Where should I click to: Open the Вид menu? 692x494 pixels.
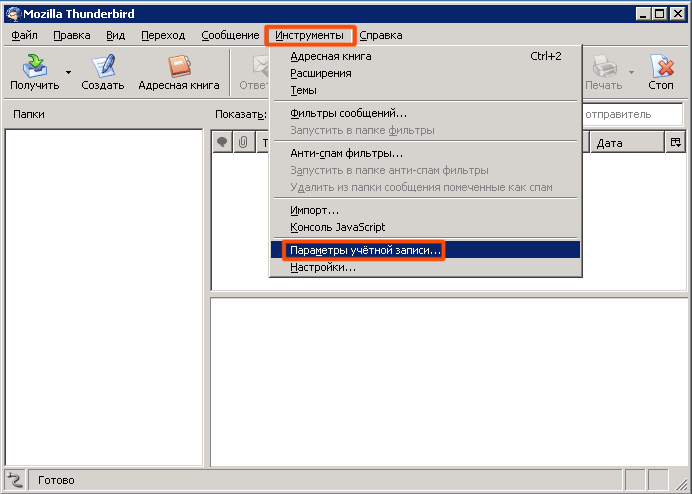coord(116,35)
